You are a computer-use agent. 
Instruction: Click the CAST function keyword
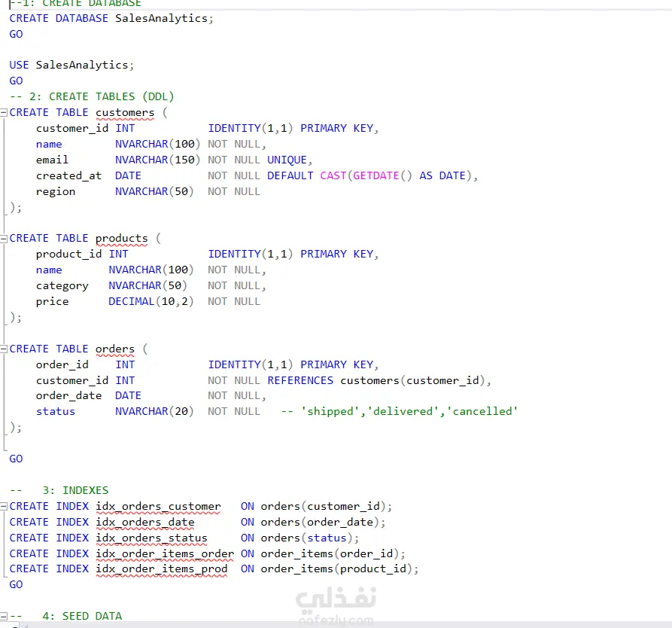click(333, 176)
